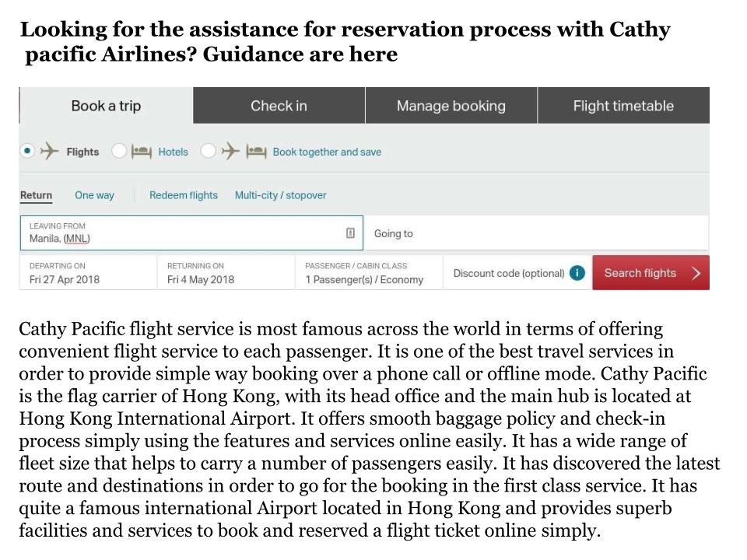Viewport: 747px width, 560px height.
Task: Click the Hotels bed icon
Action: [141, 152]
